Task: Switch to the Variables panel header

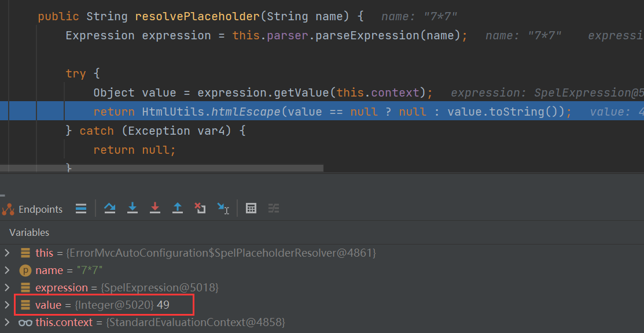Action: [x=29, y=232]
